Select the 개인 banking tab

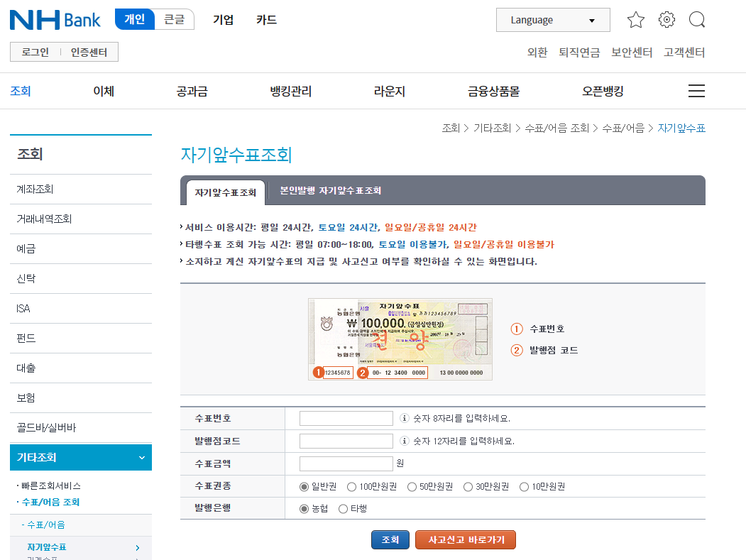coord(134,19)
